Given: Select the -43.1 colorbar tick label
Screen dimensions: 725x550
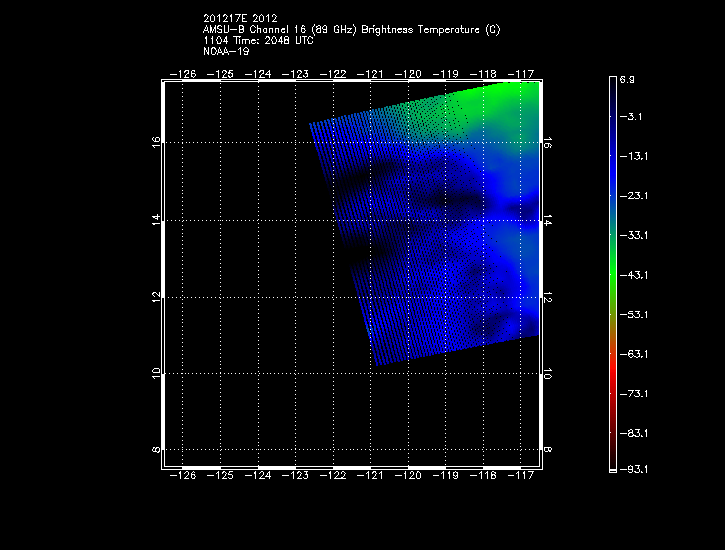Looking at the screenshot, I should click(632, 275).
